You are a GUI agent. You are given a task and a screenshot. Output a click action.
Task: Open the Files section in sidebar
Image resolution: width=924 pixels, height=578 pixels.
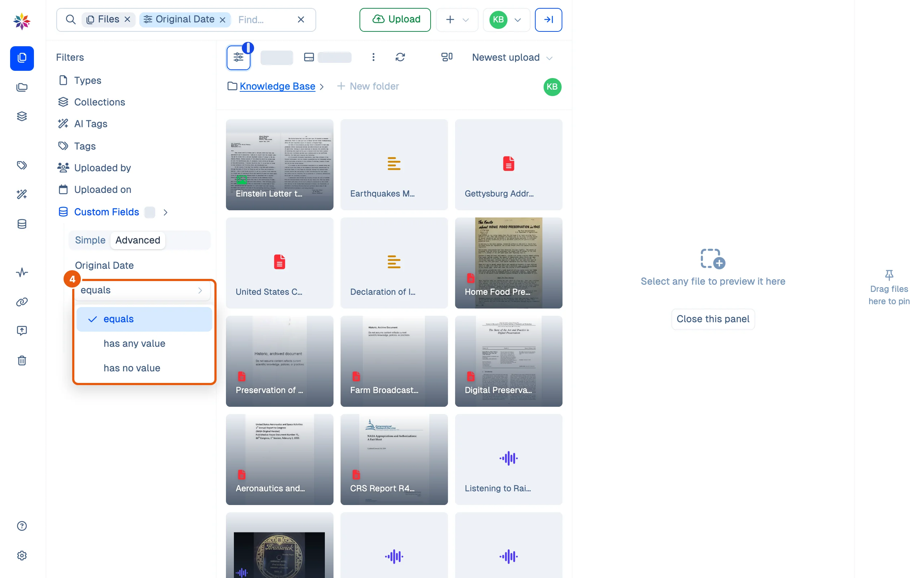point(22,58)
